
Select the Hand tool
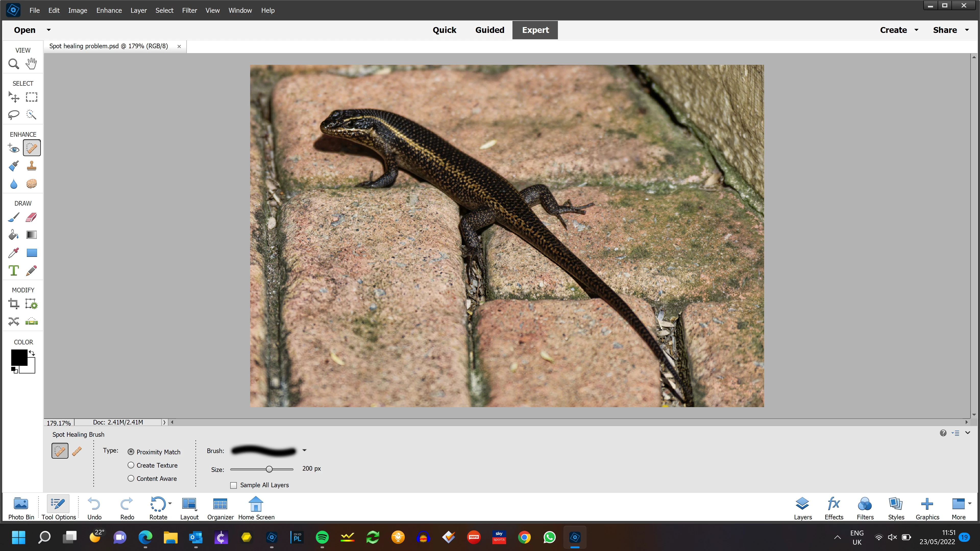click(32, 64)
